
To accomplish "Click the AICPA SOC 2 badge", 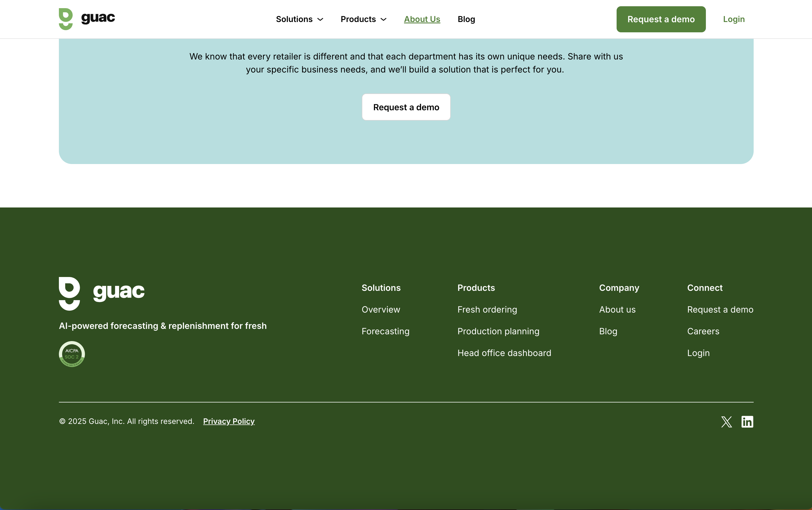I will 72,354.
